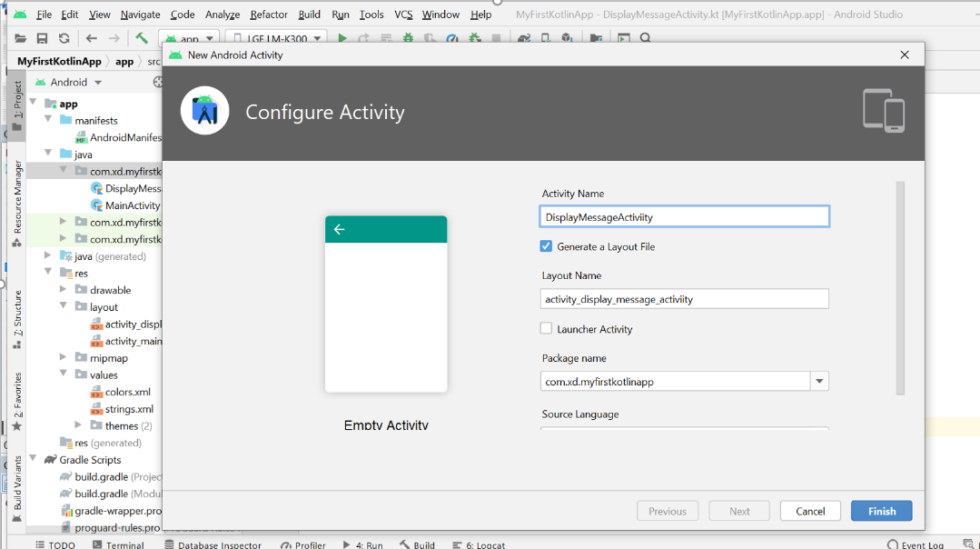Click the Open folder toolbar icon
Image resolution: width=980 pixels, height=549 pixels.
[20, 38]
